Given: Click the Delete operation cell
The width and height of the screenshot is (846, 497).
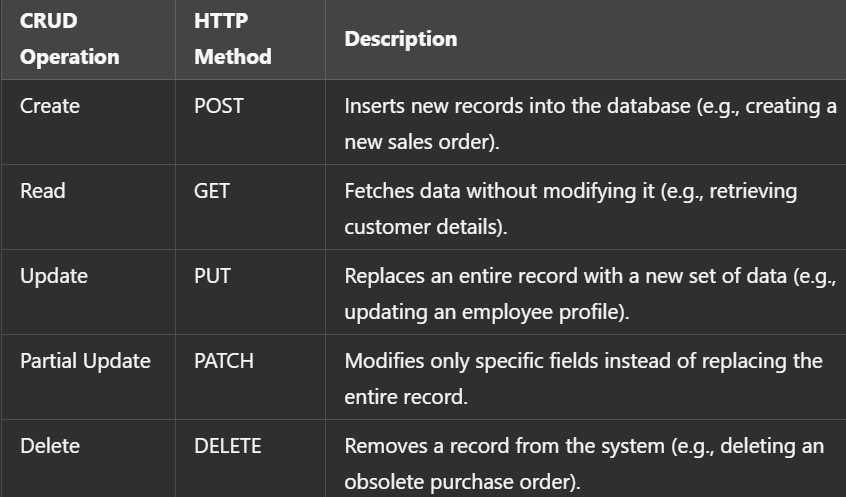Looking at the screenshot, I should pos(49,446).
